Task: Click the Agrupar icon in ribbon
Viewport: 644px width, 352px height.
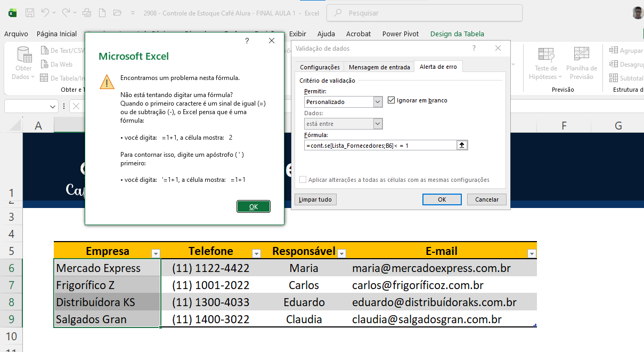Action: pyautogui.click(x=614, y=51)
